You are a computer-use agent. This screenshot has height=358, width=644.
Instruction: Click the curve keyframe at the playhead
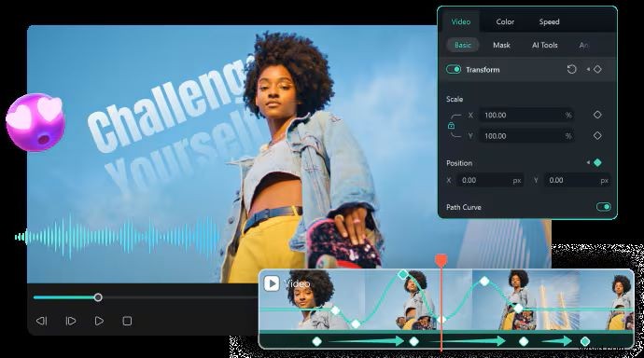[x=441, y=320]
